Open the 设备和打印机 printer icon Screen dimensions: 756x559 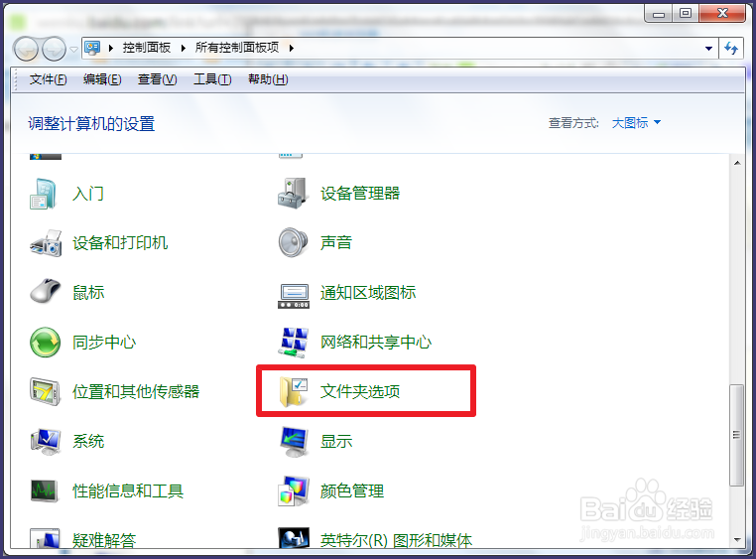click(46, 243)
